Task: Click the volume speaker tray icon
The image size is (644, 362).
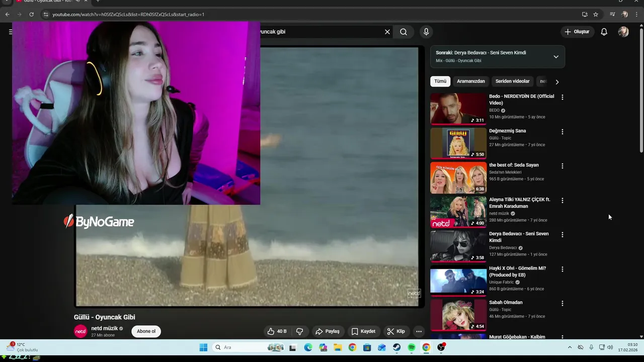Action: pos(610,347)
